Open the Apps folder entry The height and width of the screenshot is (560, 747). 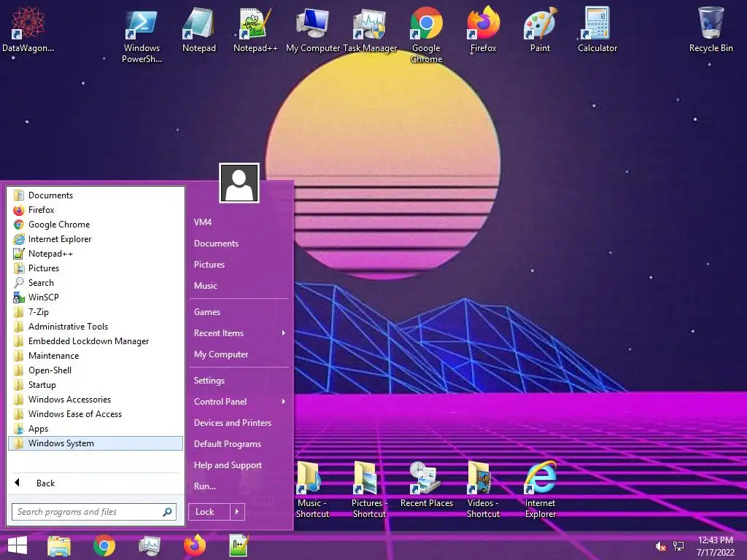coord(96,429)
